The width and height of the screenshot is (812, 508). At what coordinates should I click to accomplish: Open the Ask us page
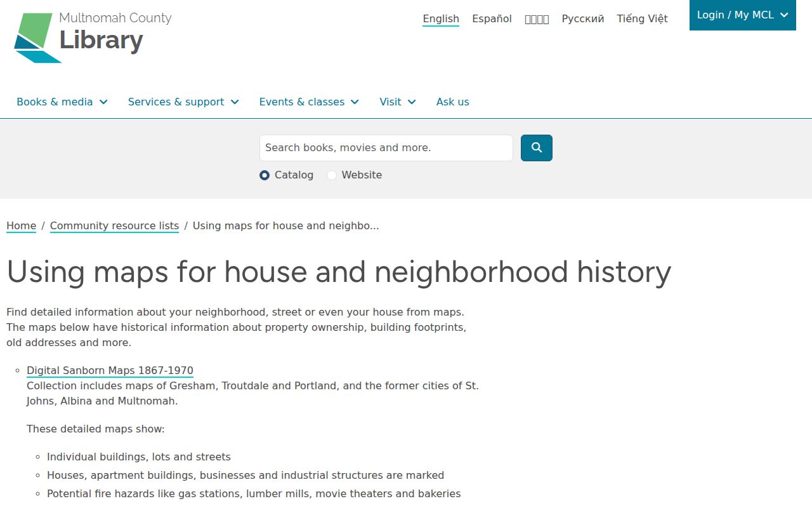[453, 102]
